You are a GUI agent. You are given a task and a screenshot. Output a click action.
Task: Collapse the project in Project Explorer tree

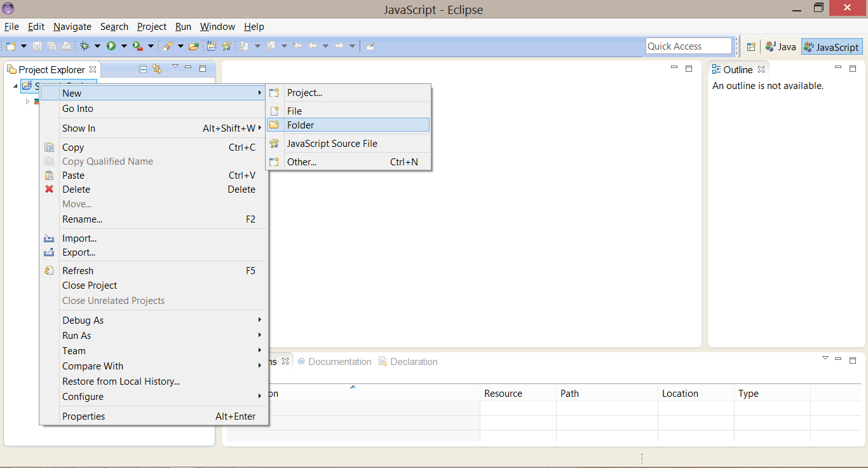click(14, 85)
